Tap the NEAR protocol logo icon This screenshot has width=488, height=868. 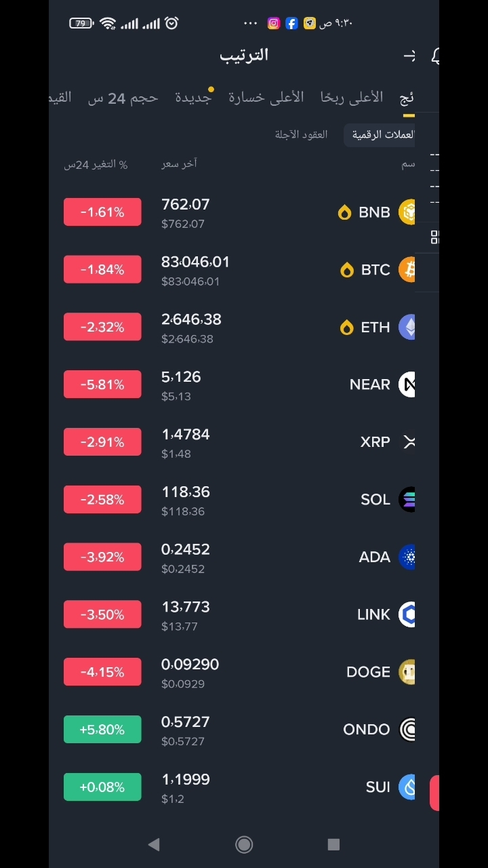coord(407,384)
